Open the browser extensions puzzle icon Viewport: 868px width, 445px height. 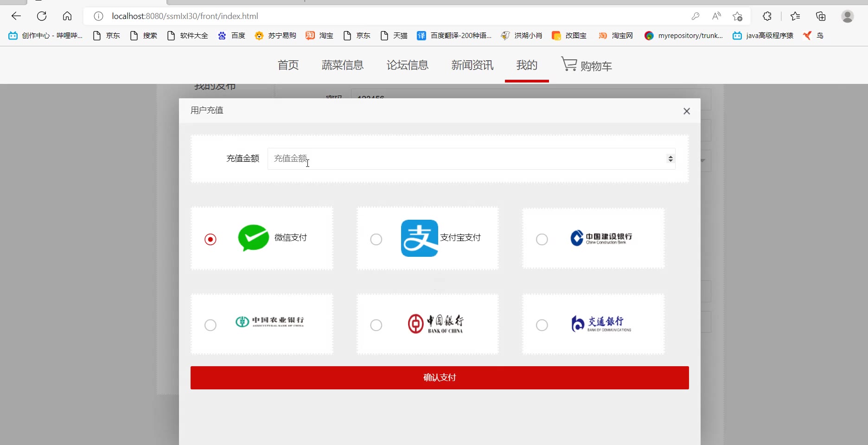pos(767,16)
